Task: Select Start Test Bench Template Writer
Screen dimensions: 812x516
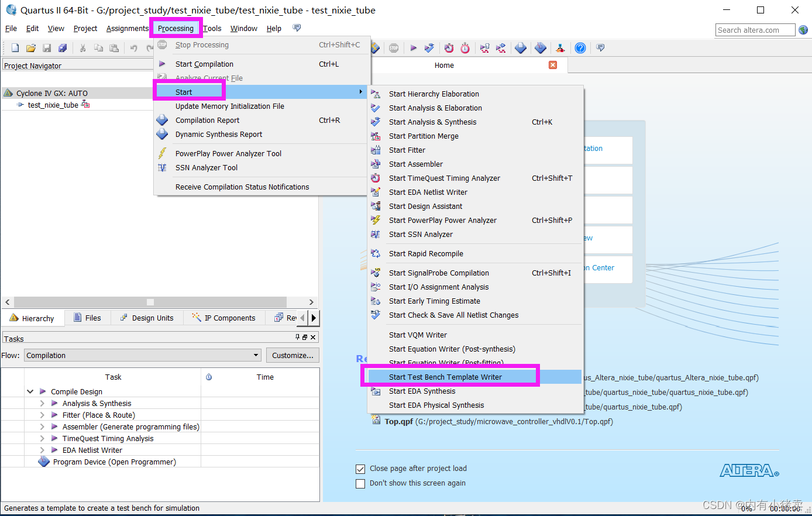Action: (x=475, y=377)
